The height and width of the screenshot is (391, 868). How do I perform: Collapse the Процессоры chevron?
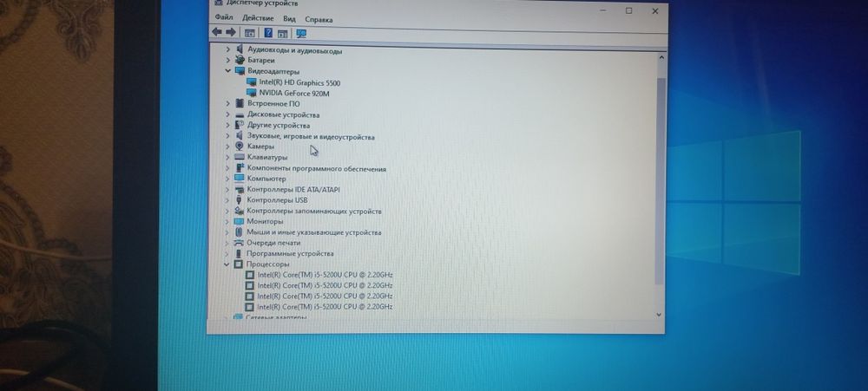click(x=227, y=264)
